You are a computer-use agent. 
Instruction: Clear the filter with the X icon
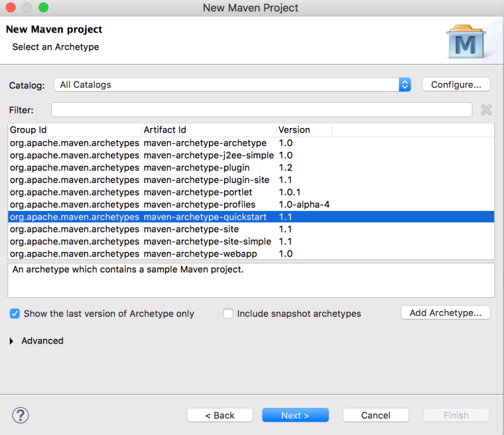pos(486,110)
